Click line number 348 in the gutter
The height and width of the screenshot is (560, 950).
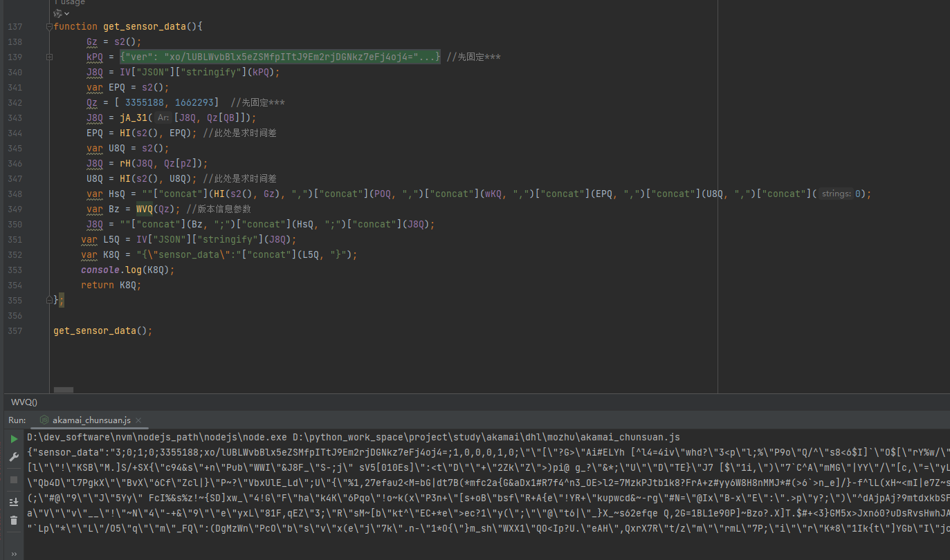pyautogui.click(x=15, y=194)
